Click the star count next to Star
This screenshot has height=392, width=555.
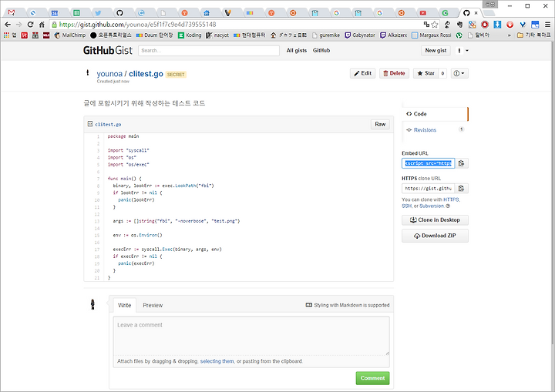pos(442,73)
